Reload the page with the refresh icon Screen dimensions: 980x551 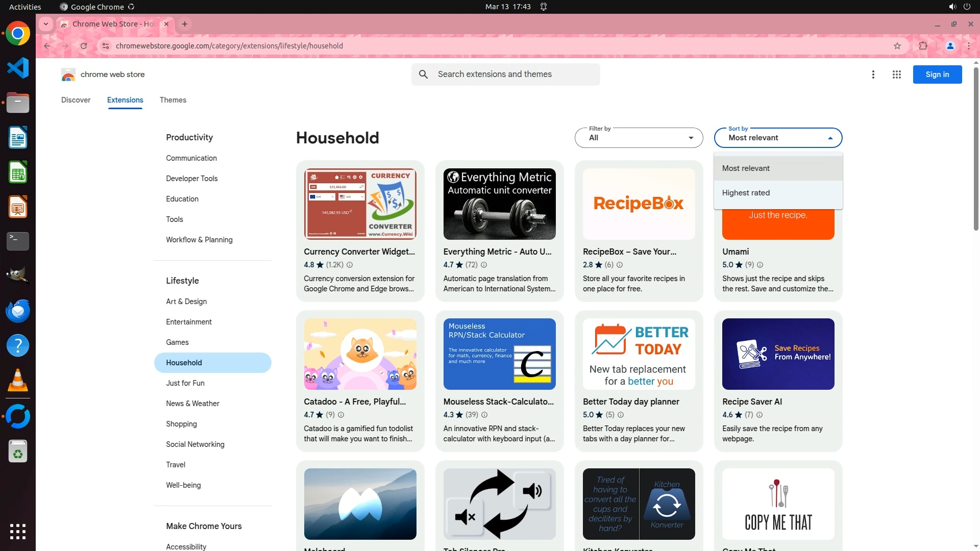(x=84, y=46)
